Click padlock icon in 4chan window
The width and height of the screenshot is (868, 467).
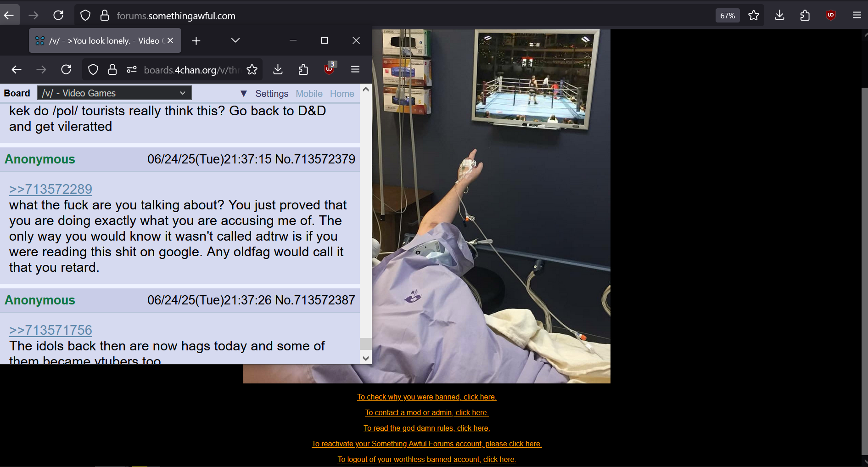[x=112, y=69]
